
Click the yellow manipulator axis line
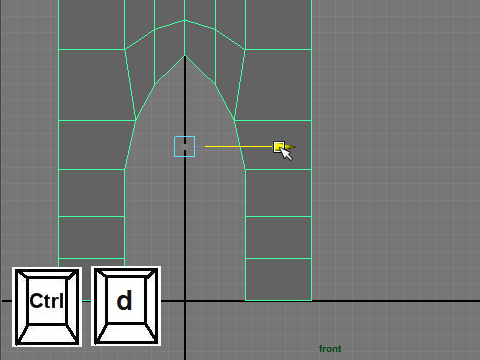pos(239,146)
